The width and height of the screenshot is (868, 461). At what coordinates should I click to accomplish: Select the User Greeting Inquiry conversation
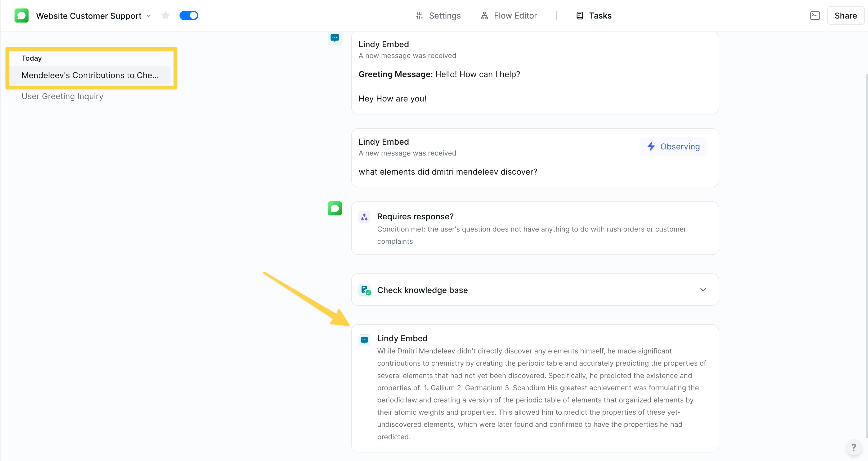pyautogui.click(x=62, y=96)
